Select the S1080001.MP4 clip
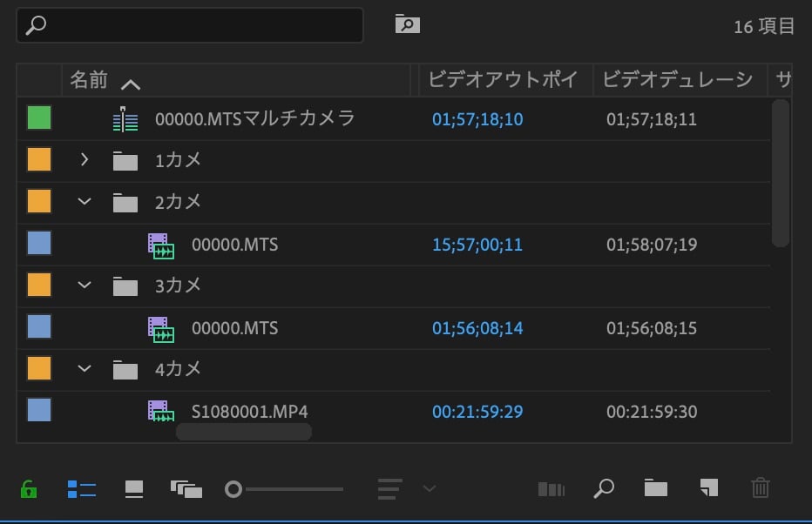This screenshot has width=812, height=524. [249, 412]
